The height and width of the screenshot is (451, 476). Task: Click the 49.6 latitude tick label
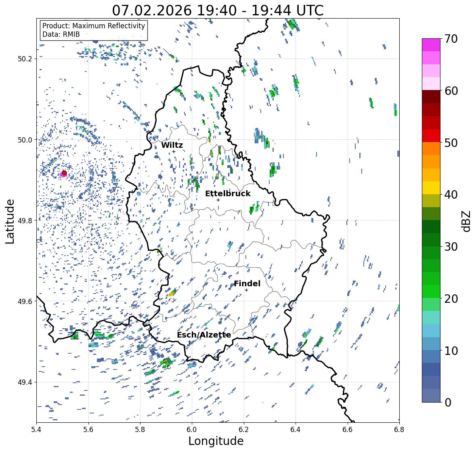point(25,301)
